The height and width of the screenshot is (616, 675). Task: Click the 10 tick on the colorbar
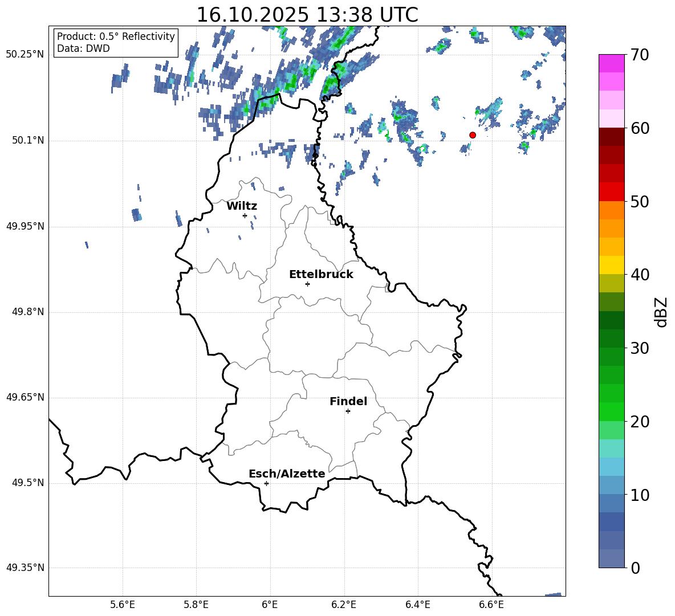pyautogui.click(x=640, y=495)
